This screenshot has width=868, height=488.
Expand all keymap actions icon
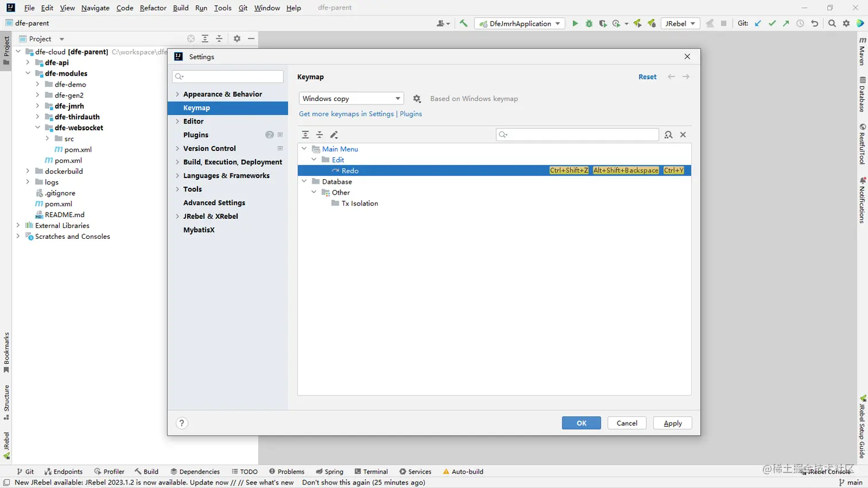[305, 134]
